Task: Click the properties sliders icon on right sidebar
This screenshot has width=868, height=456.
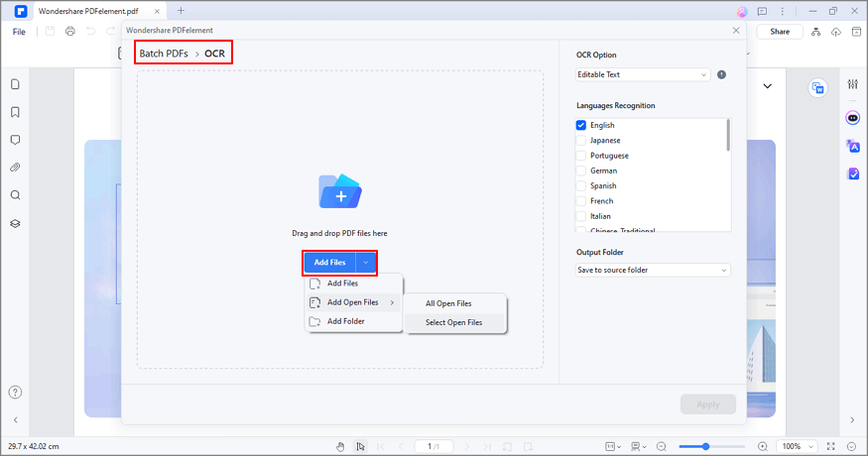Action: (852, 84)
